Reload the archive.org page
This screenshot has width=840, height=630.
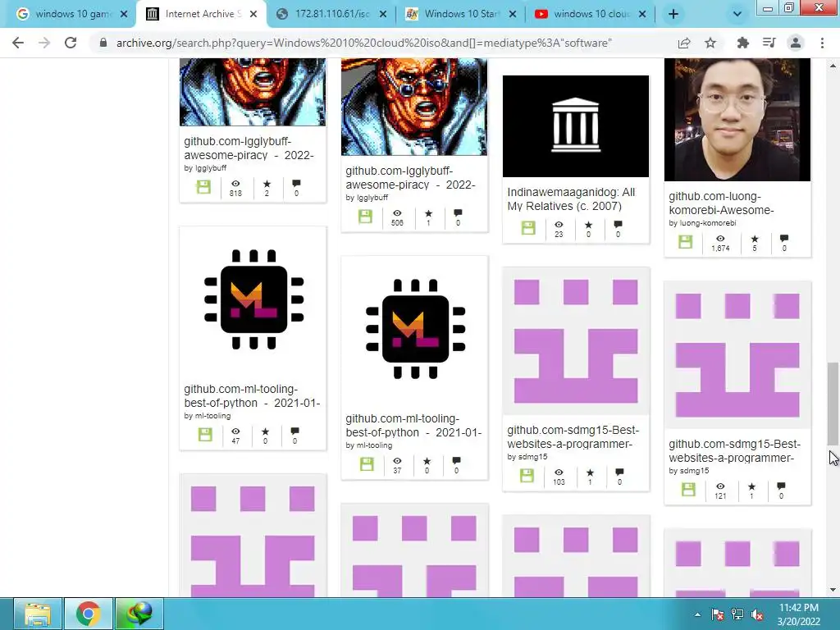point(71,43)
